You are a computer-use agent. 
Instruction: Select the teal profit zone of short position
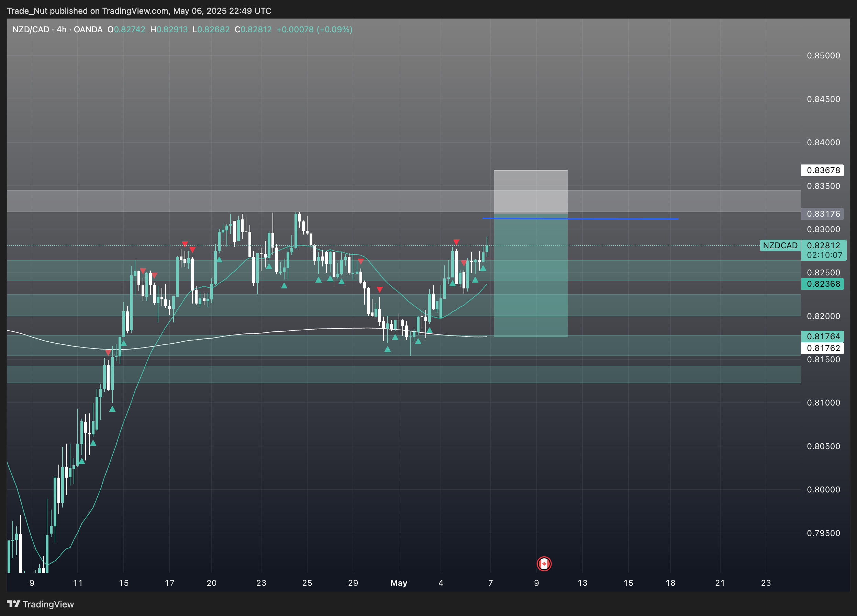(x=531, y=275)
